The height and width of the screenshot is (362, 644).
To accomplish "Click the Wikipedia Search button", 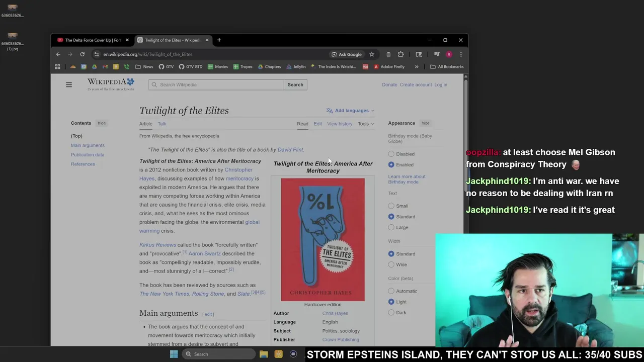I will pyautogui.click(x=295, y=84).
